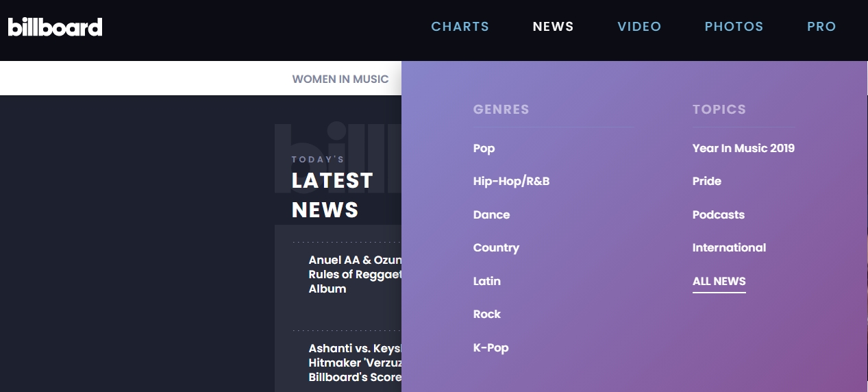868x392 pixels.
Task: Open the Anuel AA & Ozuna article
Action: [355, 274]
